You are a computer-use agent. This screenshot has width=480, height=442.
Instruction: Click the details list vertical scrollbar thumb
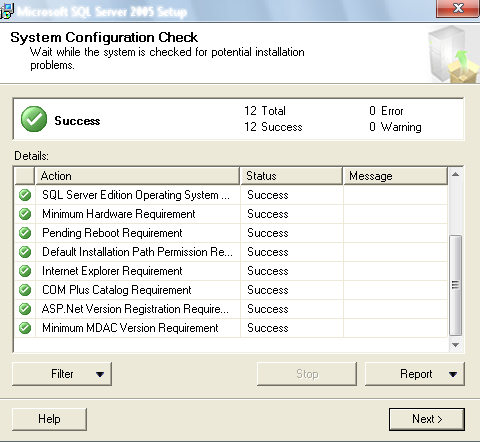[456, 285]
